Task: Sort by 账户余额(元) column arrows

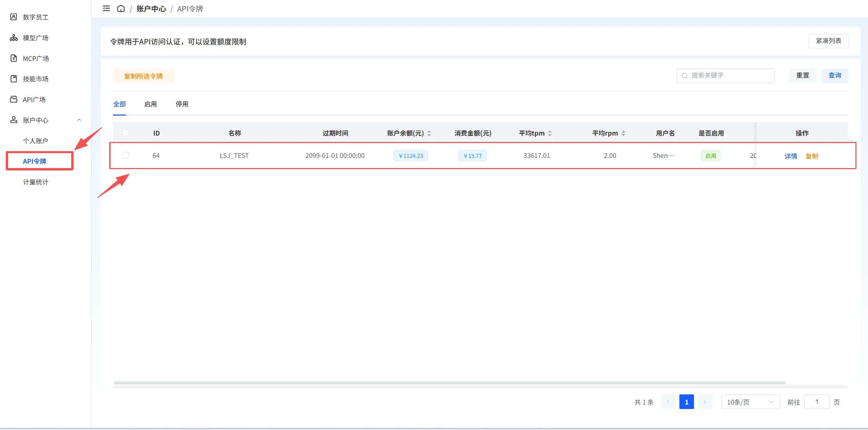Action: coord(429,133)
